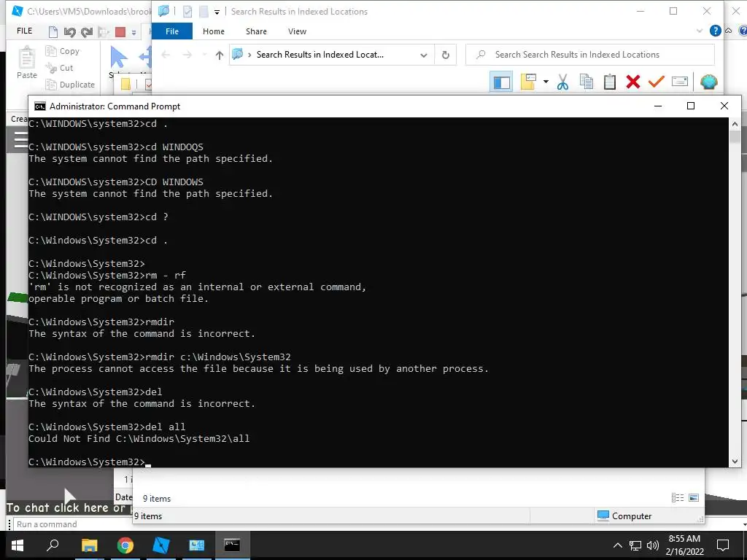Click Duplicate in Roblox Studio ribbon
Viewport: 747px width, 560px height.
(x=70, y=85)
